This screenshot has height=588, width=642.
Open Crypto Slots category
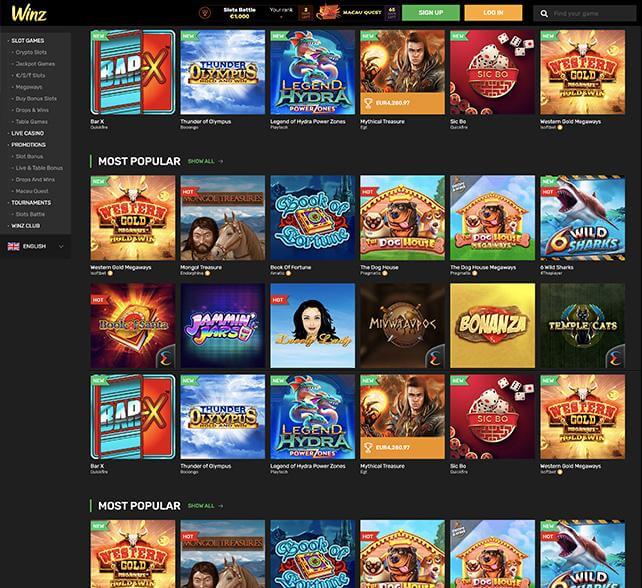pyautogui.click(x=31, y=52)
